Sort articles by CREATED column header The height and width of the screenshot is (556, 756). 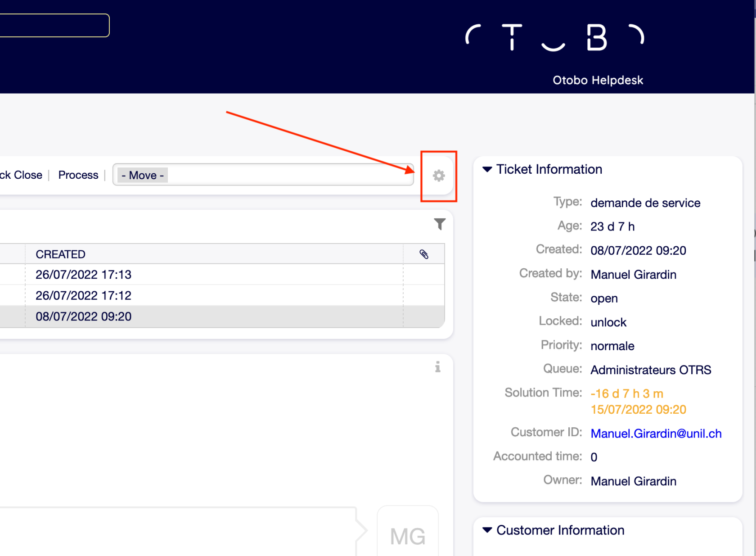[61, 254]
